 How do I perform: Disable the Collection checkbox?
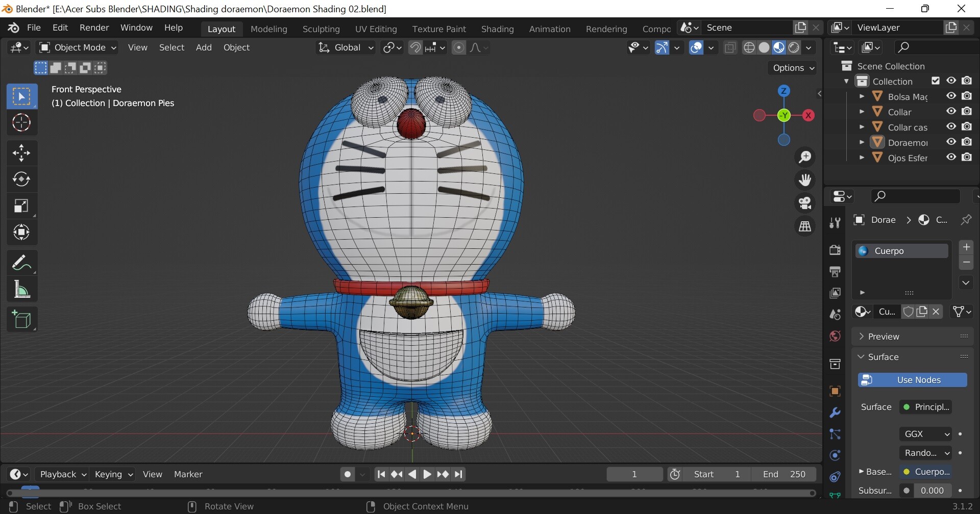[935, 80]
